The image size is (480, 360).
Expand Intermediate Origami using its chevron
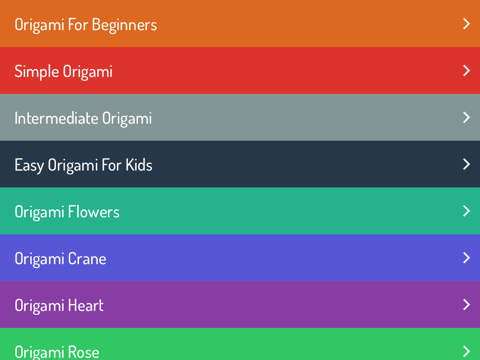(467, 117)
